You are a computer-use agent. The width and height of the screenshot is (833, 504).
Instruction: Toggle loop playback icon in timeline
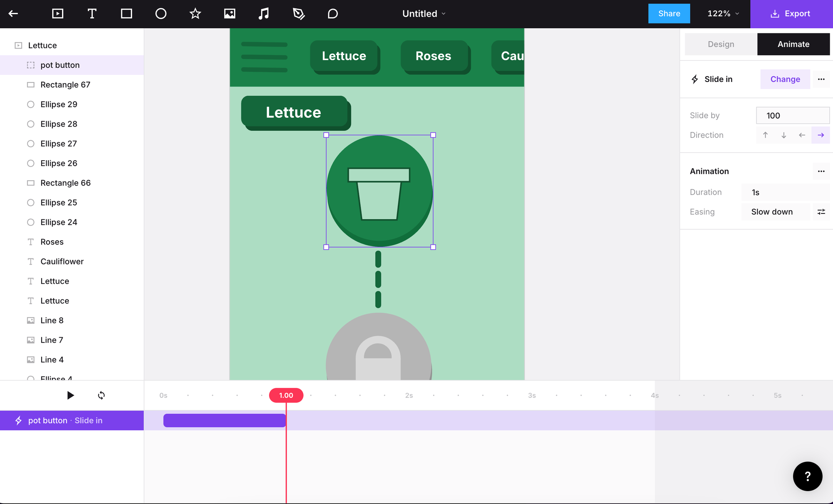tap(101, 395)
